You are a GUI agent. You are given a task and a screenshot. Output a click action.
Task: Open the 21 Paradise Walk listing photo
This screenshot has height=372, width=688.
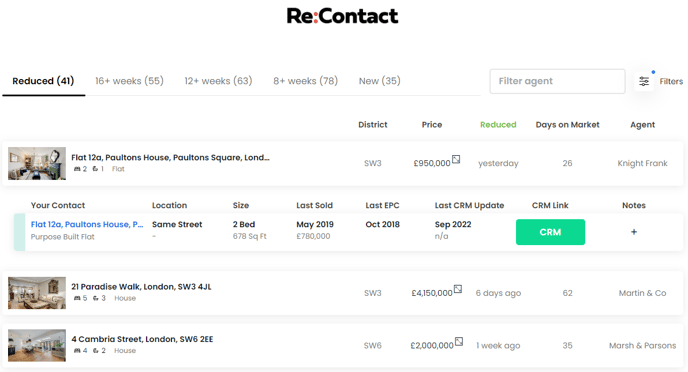coord(37,293)
